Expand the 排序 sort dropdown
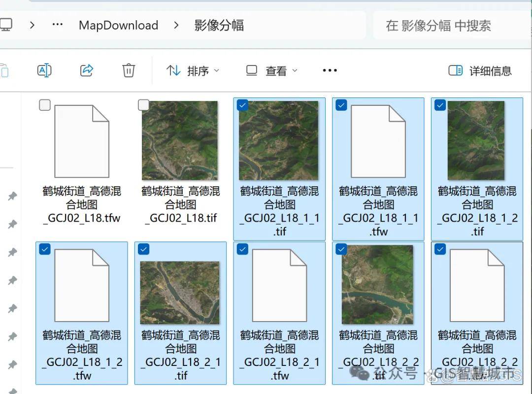The image size is (532, 394). click(193, 71)
